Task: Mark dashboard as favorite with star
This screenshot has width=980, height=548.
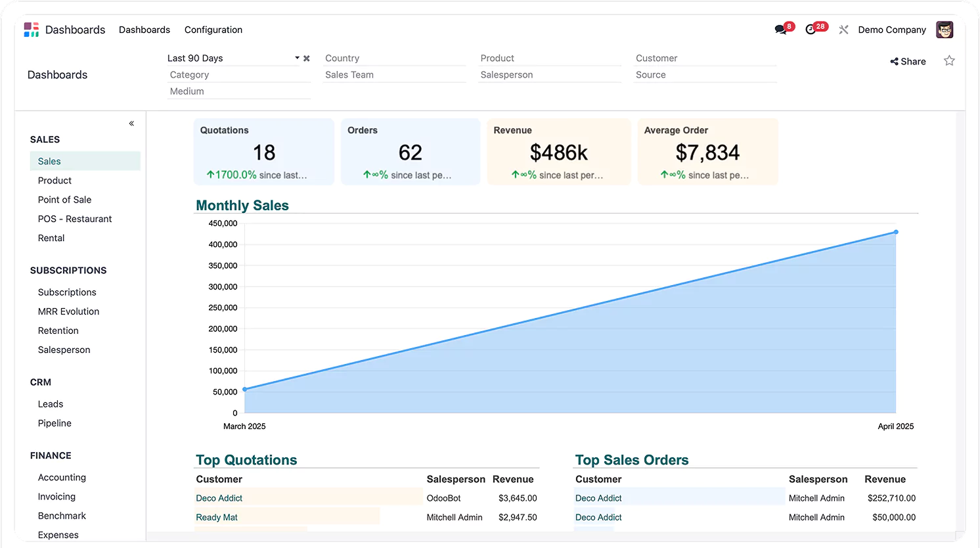Action: click(x=949, y=61)
